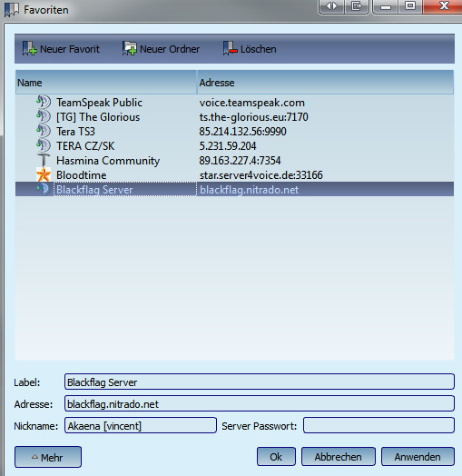Create a folder via Neuer Ordner
462x476 pixels.
click(x=161, y=49)
